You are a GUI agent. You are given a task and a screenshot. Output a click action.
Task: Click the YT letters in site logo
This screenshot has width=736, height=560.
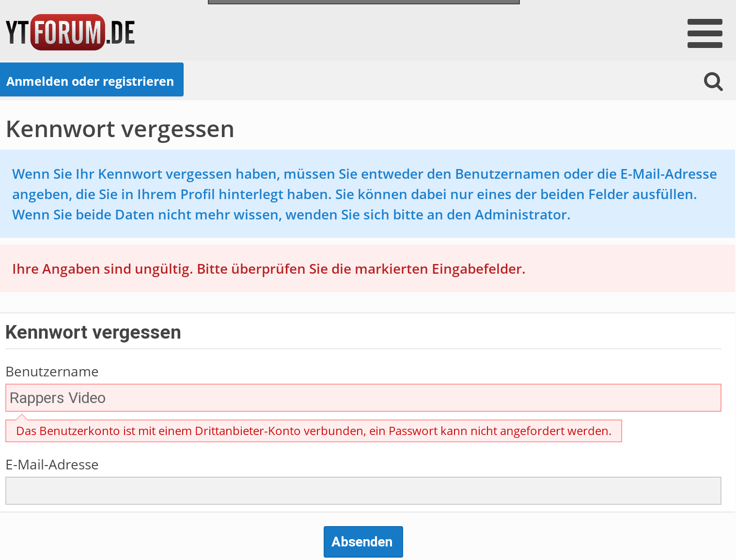[x=17, y=33]
